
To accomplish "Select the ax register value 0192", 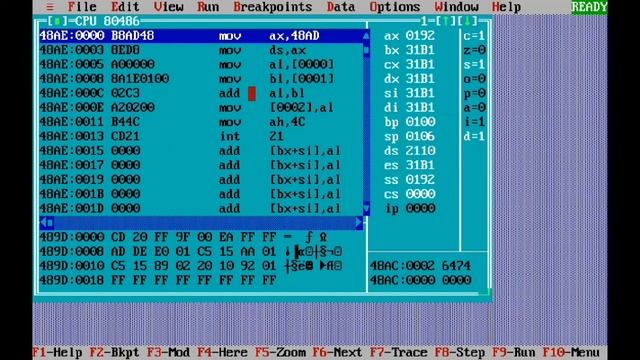I will (x=420, y=36).
